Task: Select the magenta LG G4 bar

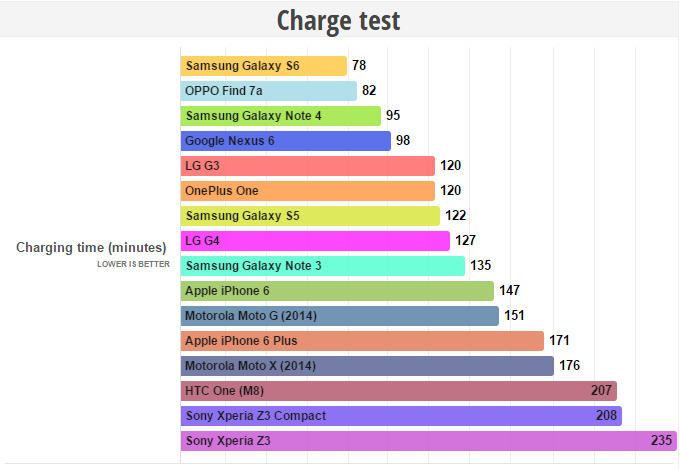Action: point(315,241)
